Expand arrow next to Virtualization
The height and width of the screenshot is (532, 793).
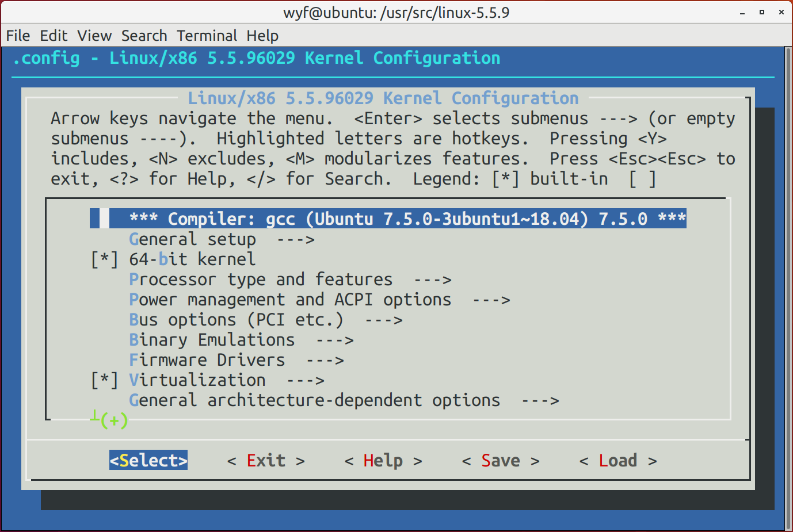(306, 381)
